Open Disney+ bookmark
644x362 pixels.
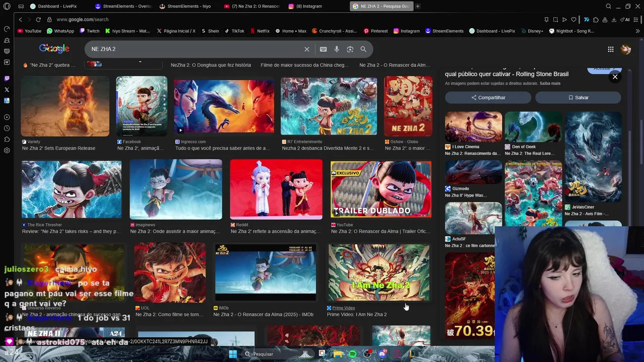click(532, 31)
